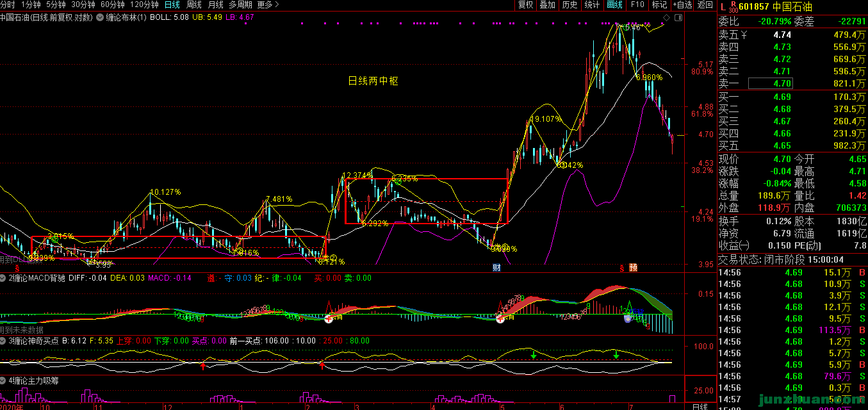Click the L level icon beside stock code

[x=722, y=7]
